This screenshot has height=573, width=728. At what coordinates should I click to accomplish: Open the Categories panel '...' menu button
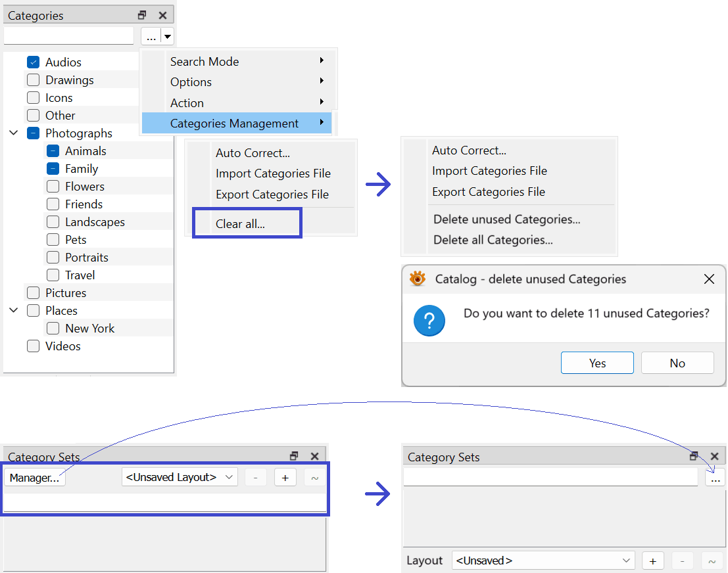coord(151,36)
